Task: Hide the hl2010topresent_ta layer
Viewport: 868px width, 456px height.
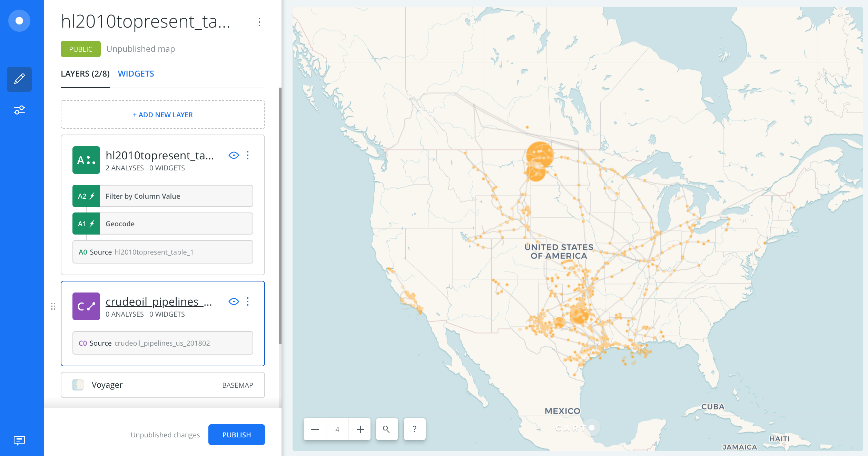Action: pos(234,155)
